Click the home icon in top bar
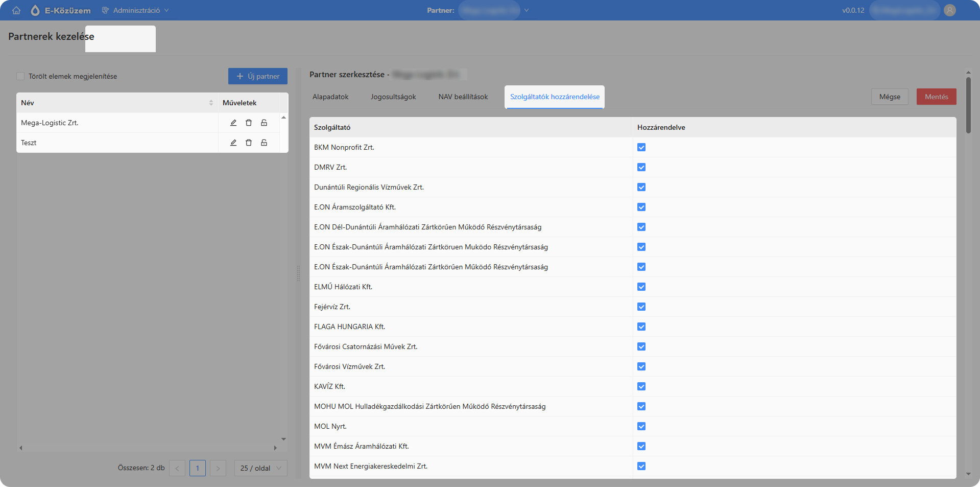 (16, 10)
